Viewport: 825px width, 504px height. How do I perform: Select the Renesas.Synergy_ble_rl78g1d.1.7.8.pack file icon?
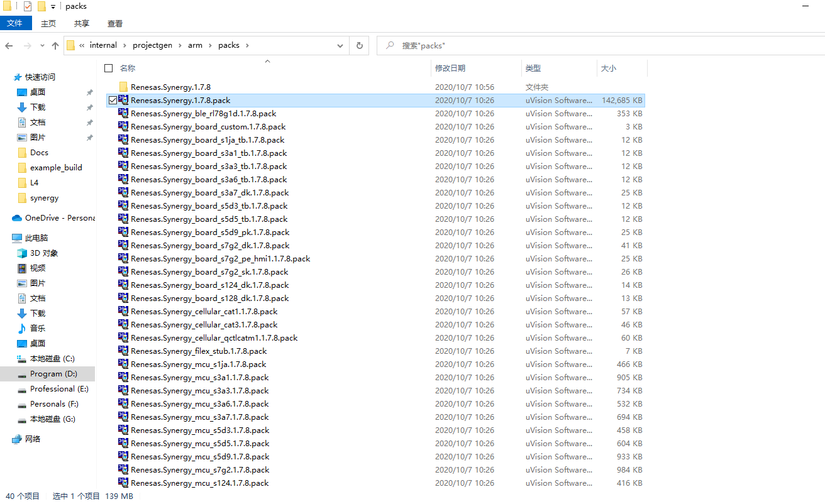(123, 114)
